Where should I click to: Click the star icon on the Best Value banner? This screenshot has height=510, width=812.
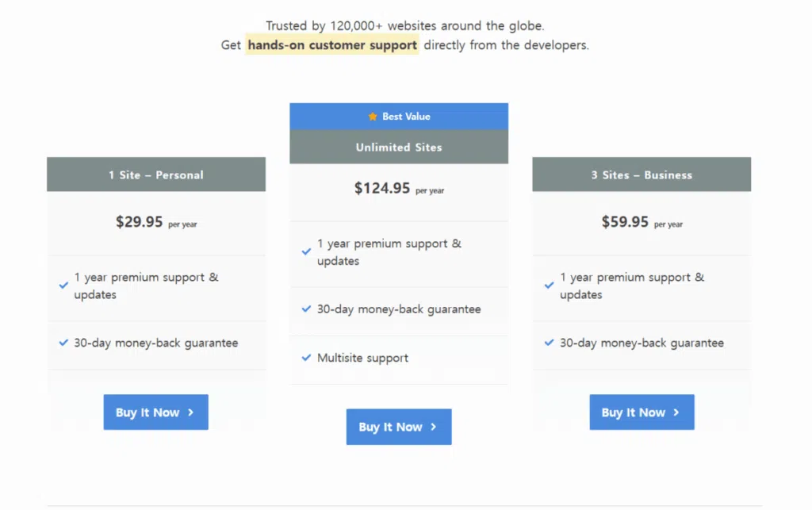tap(372, 116)
